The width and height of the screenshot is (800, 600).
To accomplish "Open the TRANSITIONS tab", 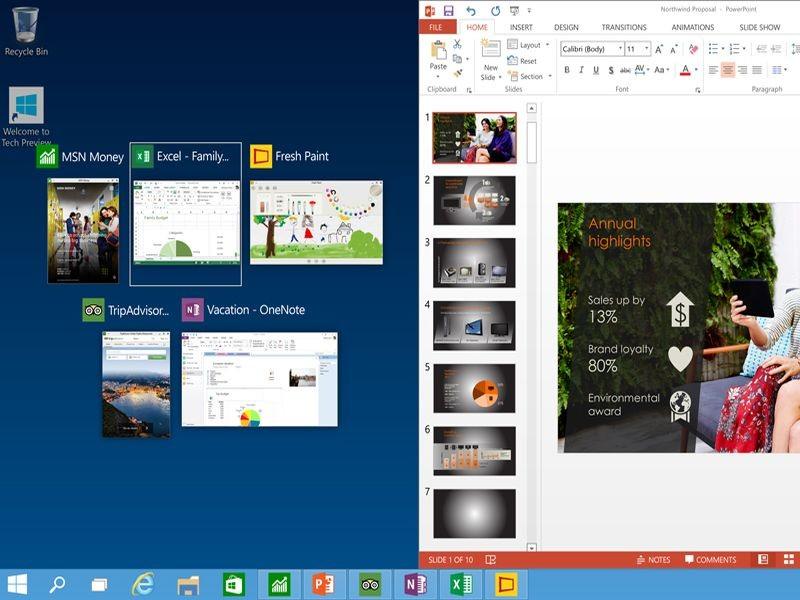I will pyautogui.click(x=624, y=27).
